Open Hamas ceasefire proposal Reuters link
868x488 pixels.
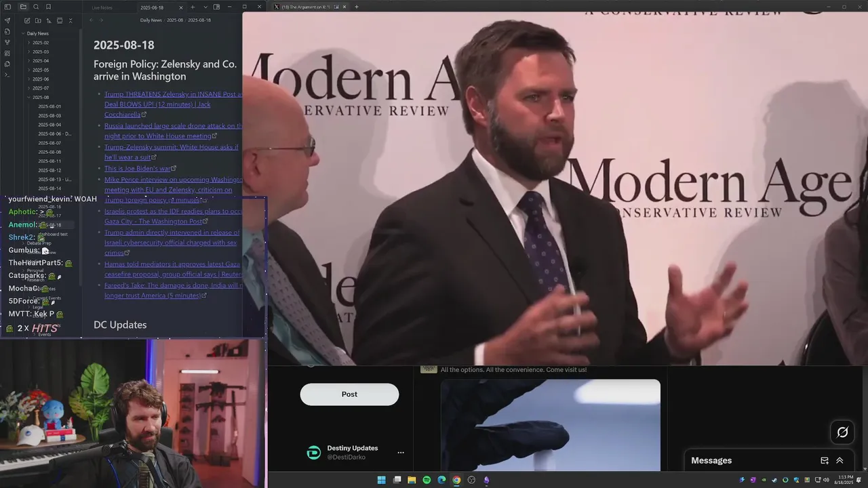(173, 268)
